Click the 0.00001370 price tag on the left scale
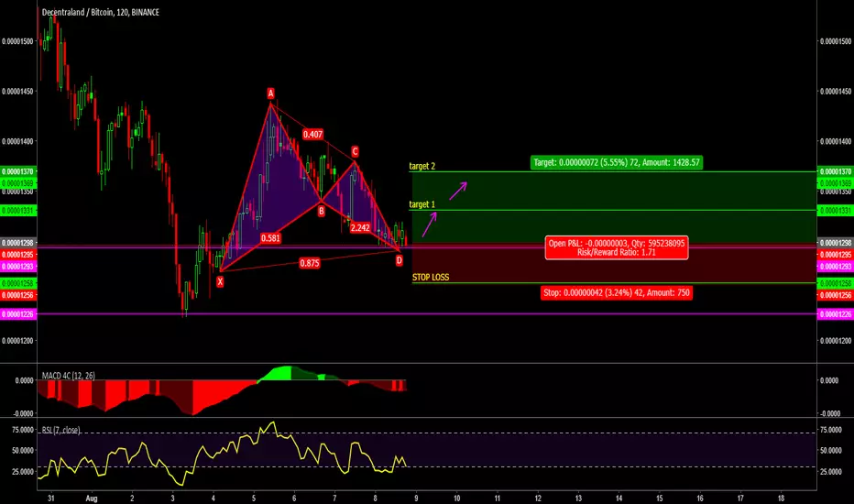854x504 pixels. (18, 171)
